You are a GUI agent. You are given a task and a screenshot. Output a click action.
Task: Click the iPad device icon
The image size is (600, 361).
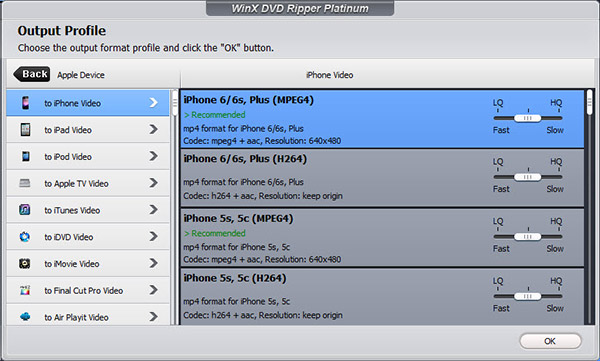tap(25, 130)
